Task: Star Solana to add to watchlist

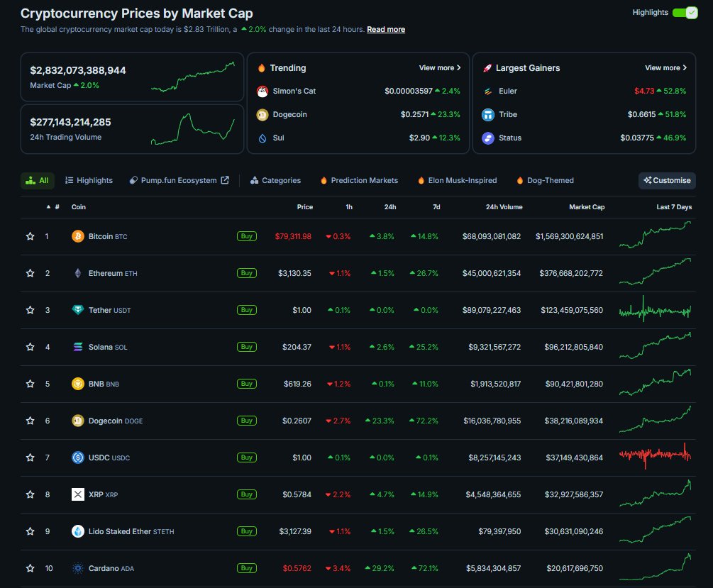Action: pos(30,347)
